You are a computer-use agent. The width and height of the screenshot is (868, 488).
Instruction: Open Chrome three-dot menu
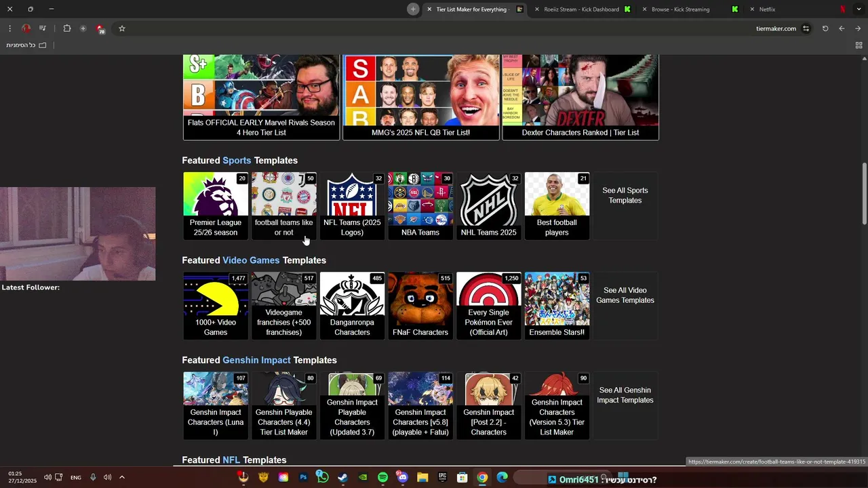9,28
